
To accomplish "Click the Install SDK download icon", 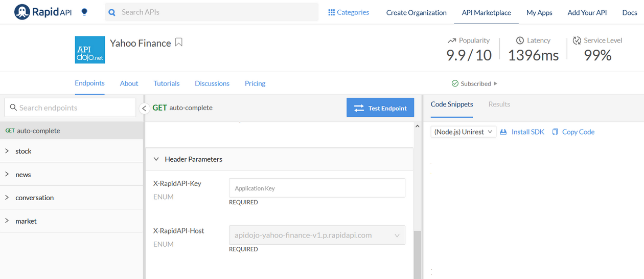I will click(503, 132).
